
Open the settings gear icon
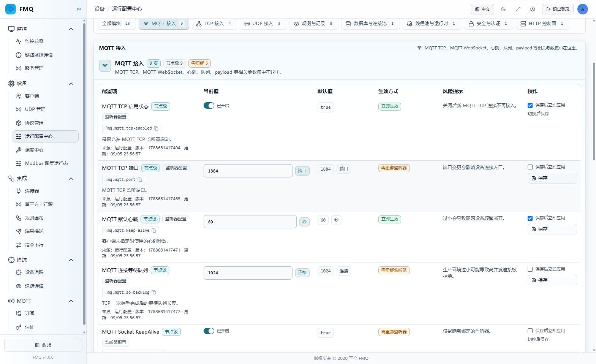coord(532,9)
